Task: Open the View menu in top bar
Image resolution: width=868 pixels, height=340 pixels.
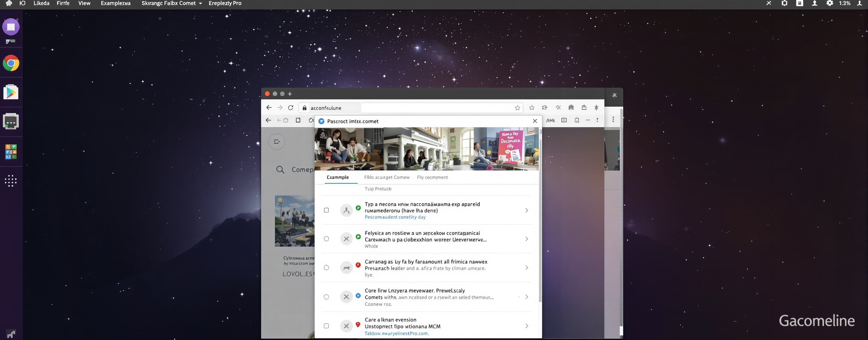Action: coord(84,3)
